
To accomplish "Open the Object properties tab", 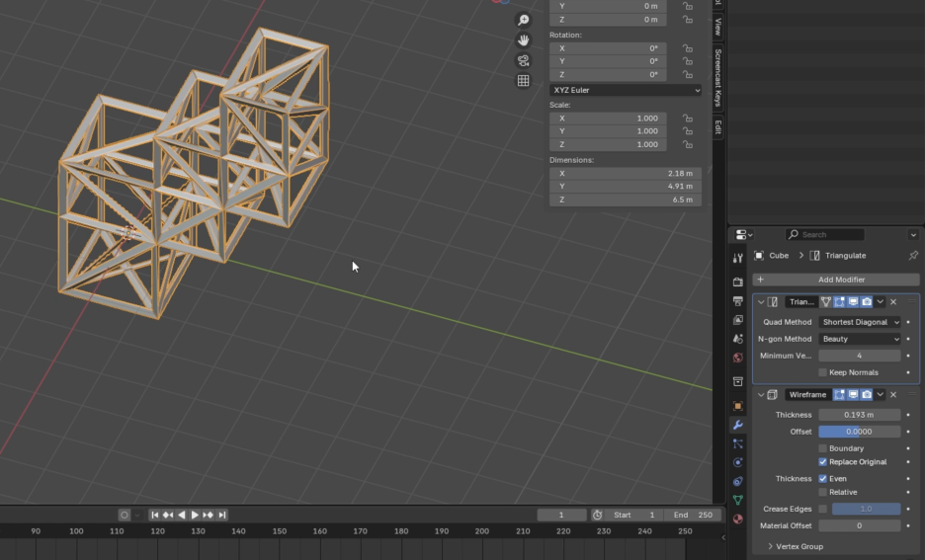I will 738,406.
